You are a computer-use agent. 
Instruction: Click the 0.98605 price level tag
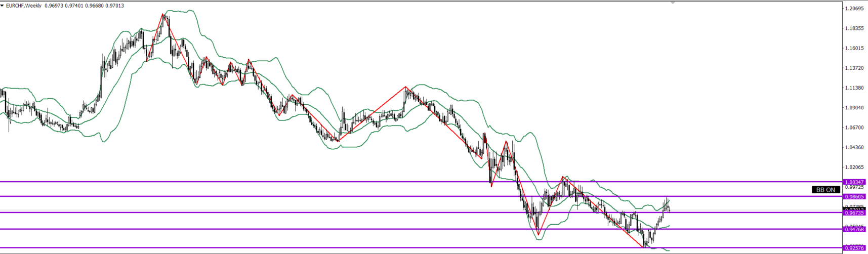pyautogui.click(x=855, y=196)
